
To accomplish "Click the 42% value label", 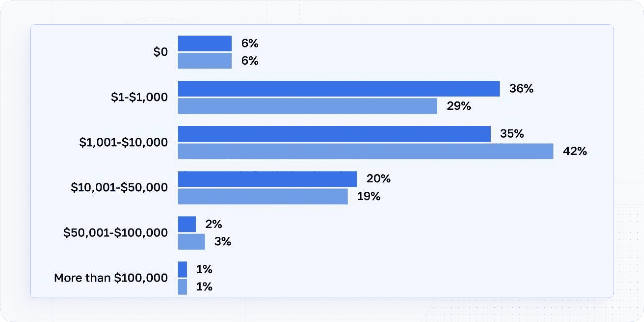I will 575,151.
